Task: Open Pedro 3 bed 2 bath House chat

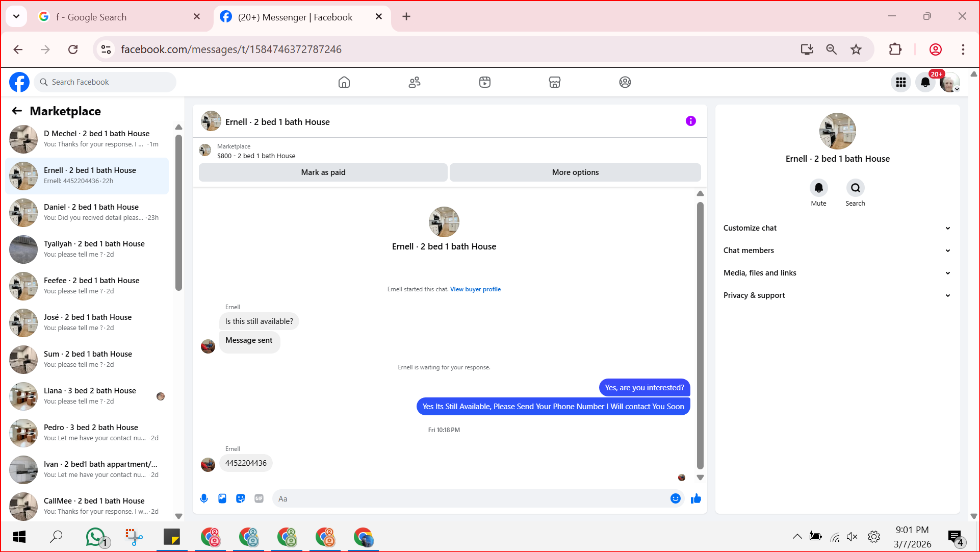Action: click(87, 433)
